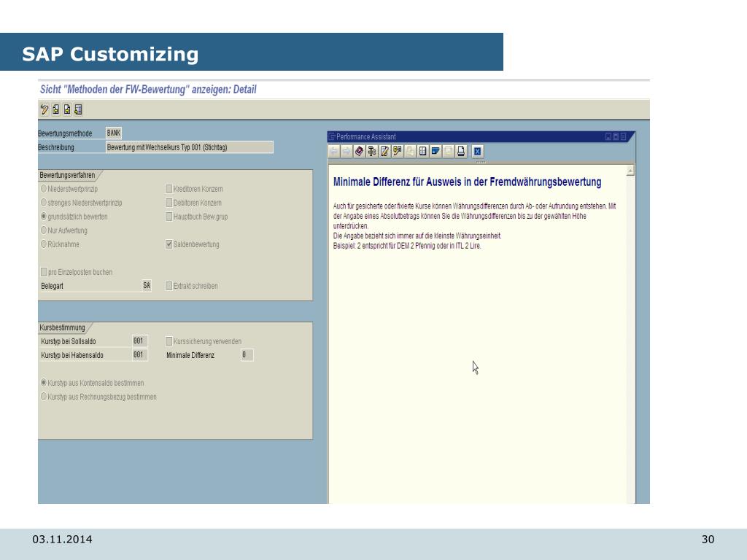This screenshot has width=747, height=560.
Task: Click the Performance Assistant forward arrow
Action: click(x=347, y=152)
